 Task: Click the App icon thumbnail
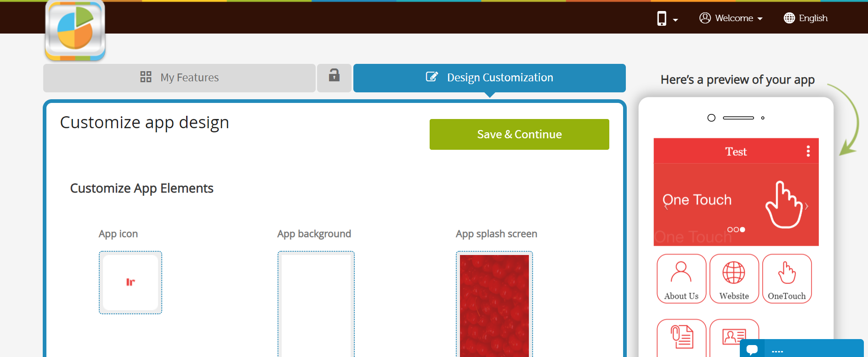[130, 283]
